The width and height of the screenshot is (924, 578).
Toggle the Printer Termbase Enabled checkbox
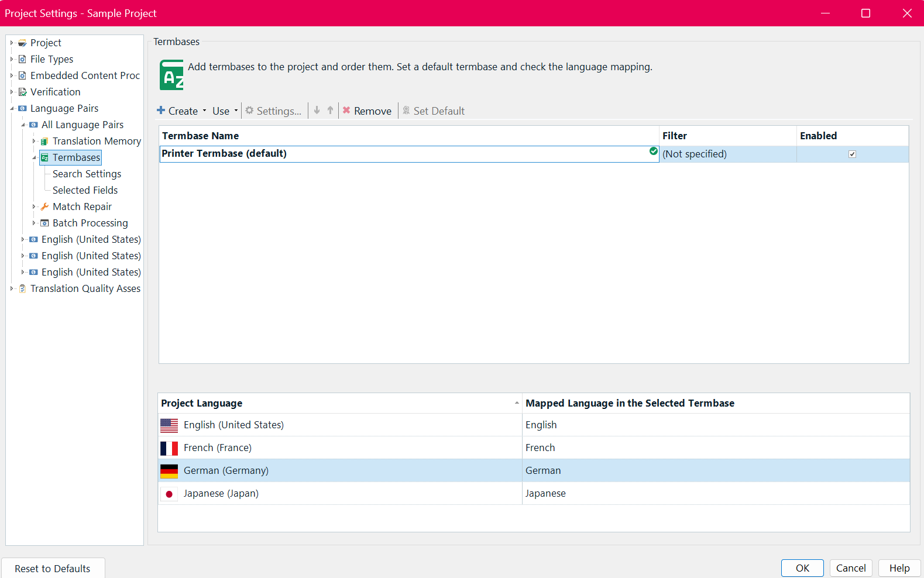pyautogui.click(x=852, y=154)
